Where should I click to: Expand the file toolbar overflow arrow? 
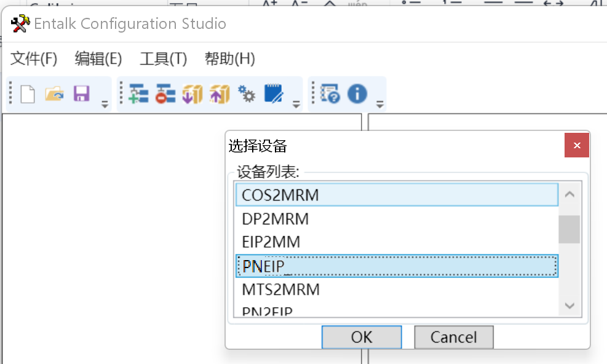(x=105, y=105)
